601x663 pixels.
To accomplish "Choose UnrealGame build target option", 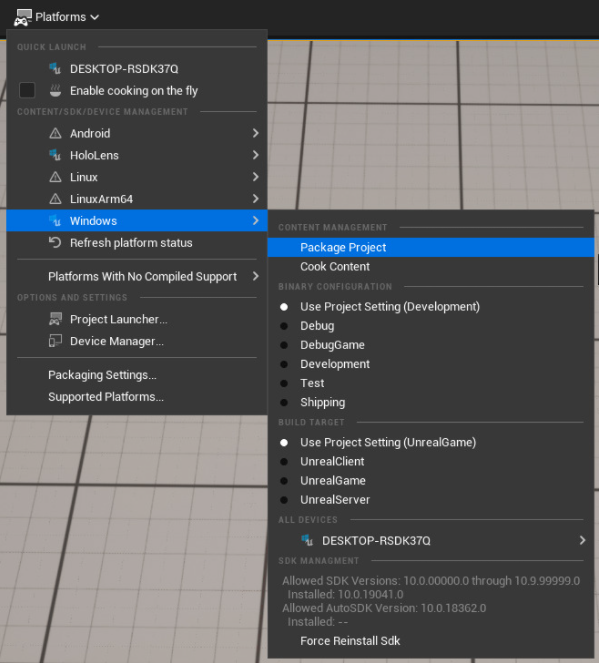I will [284, 481].
